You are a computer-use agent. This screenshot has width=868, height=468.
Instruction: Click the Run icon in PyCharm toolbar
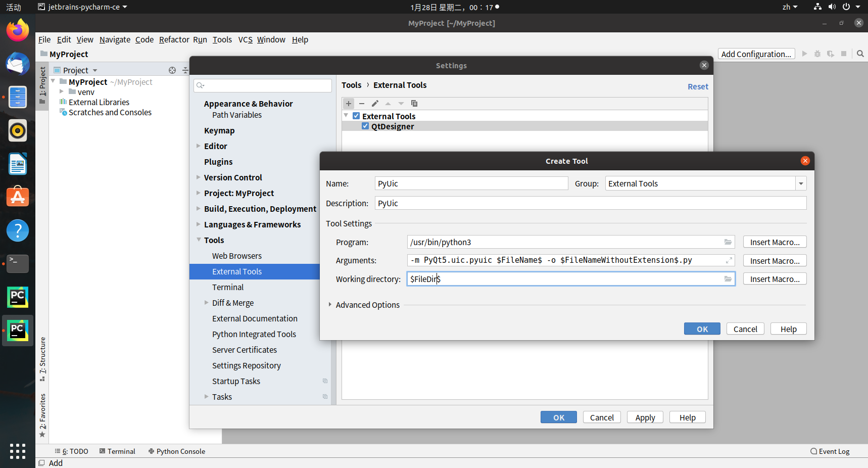804,54
